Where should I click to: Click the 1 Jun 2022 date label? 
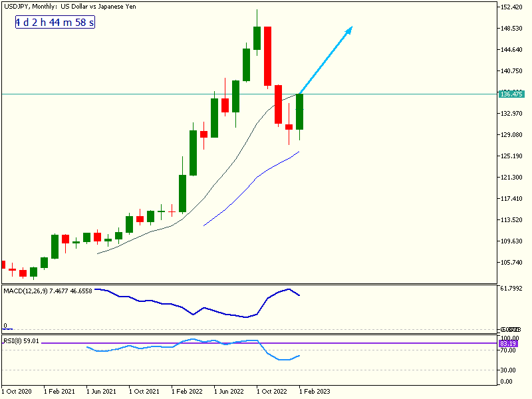tap(231, 392)
